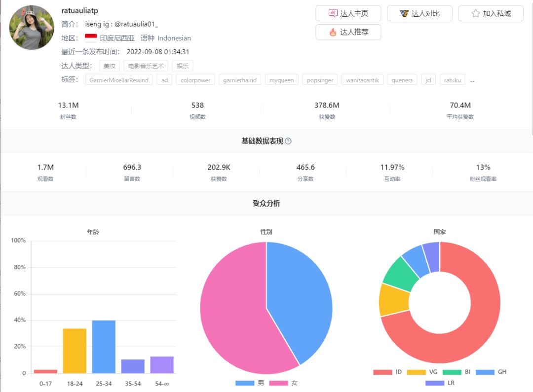Click the GarnierMicellarRewind tag
Viewport: 533px width, 392px height.
click(x=118, y=80)
